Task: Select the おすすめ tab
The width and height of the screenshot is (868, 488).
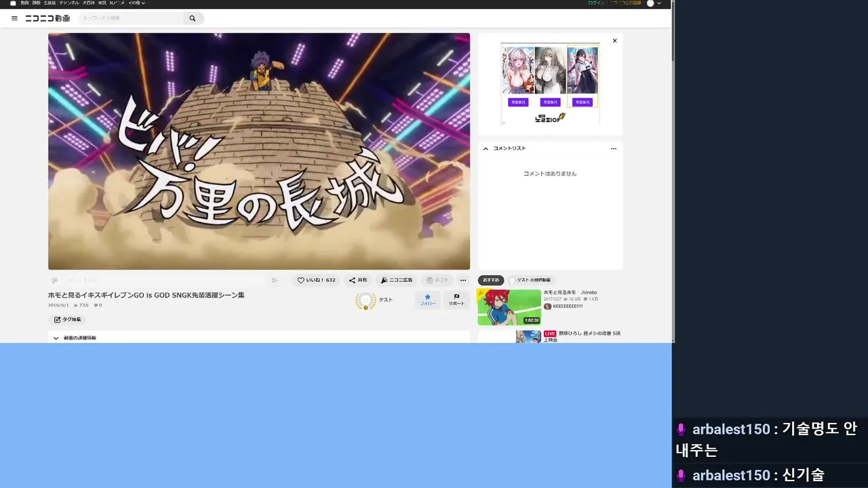Action: [x=491, y=280]
